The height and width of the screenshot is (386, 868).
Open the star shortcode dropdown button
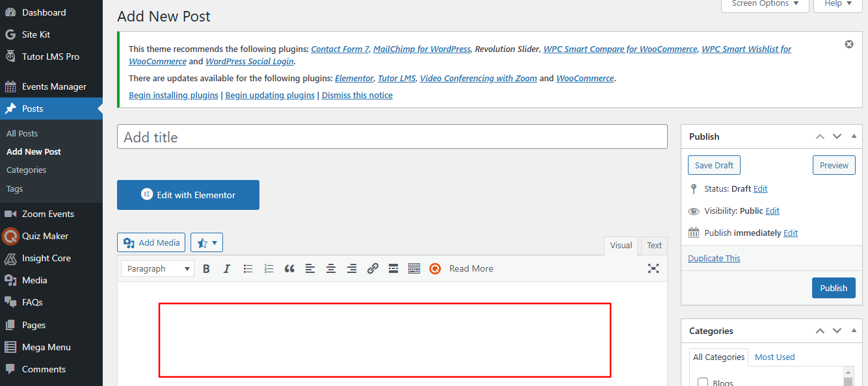[x=207, y=242]
